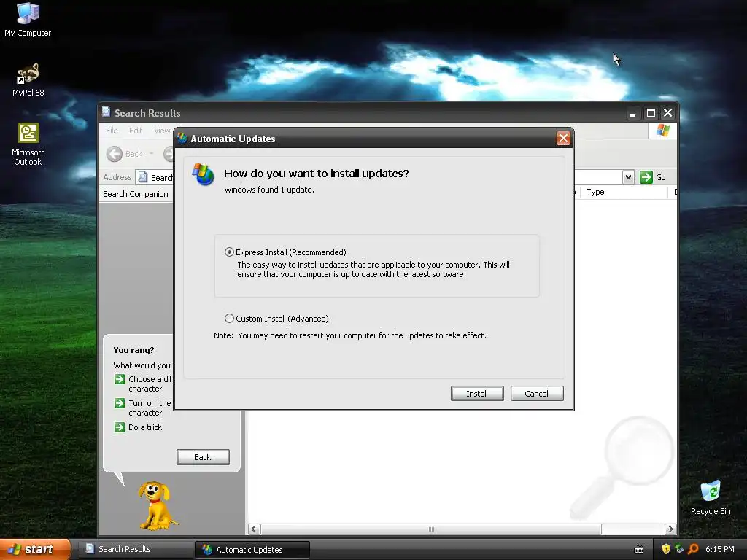Click Back arrow in Search Results toolbar

coord(115,154)
